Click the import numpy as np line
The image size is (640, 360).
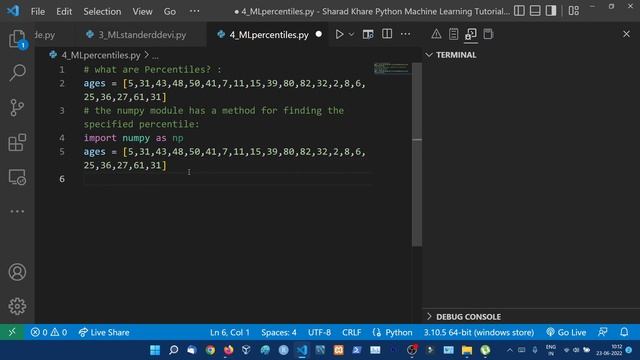(x=133, y=138)
